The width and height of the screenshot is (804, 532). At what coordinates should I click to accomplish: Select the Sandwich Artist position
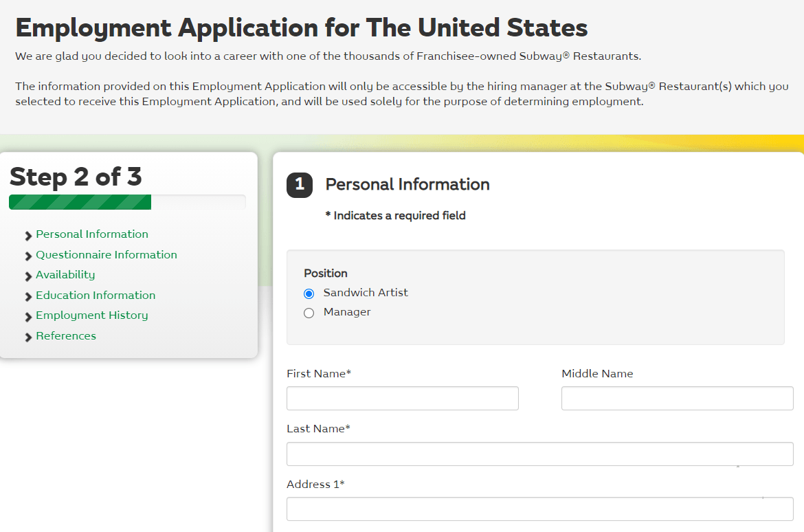click(x=309, y=293)
